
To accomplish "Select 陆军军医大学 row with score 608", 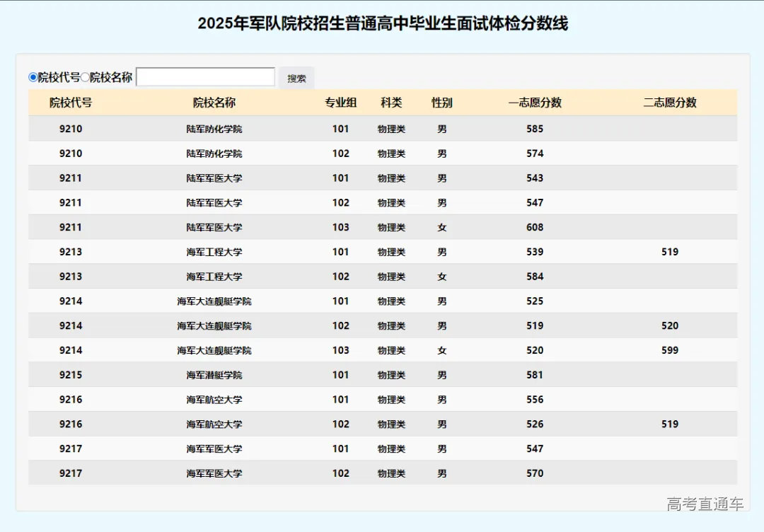I will pyautogui.click(x=214, y=227).
